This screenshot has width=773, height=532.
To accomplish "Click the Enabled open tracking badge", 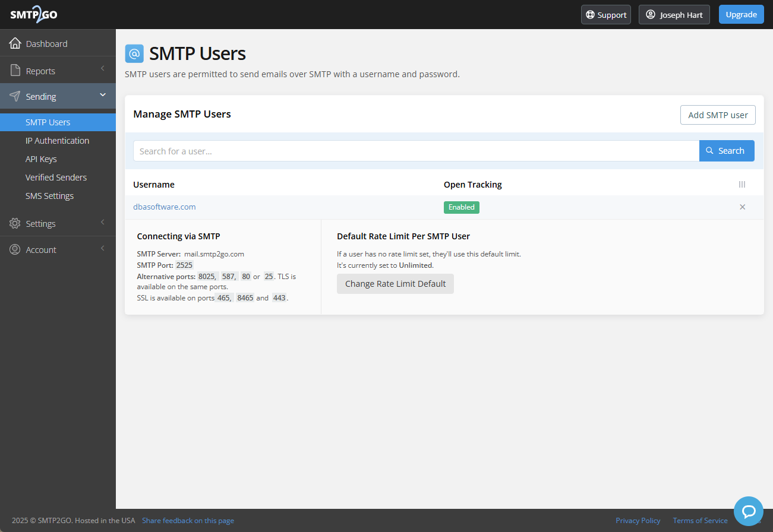I will coord(462,207).
